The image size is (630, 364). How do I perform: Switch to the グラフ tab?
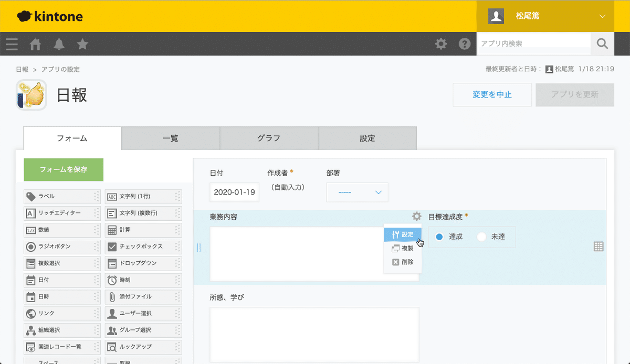click(x=269, y=138)
